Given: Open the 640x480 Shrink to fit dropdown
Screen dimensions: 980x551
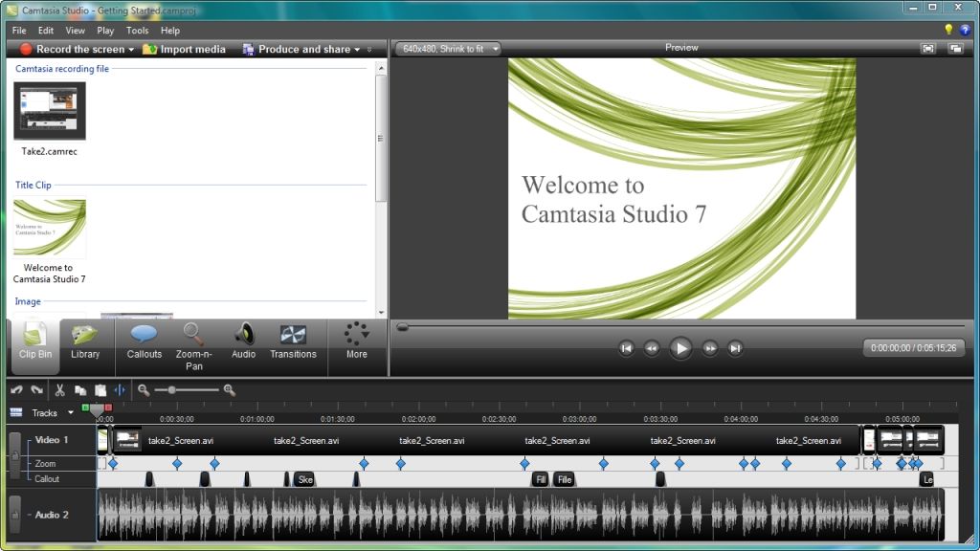Looking at the screenshot, I should click(x=448, y=49).
